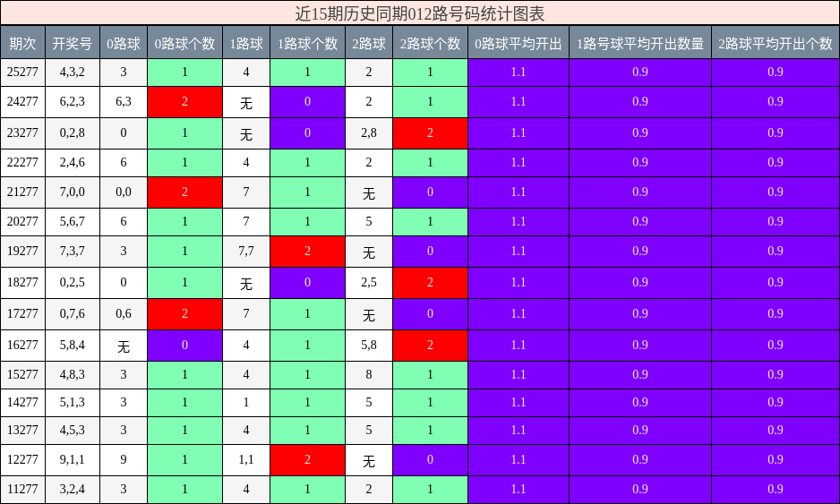The image size is (840, 504).
Task: Click the 无 cell under 1路球 in row 24277
Action: click(x=246, y=102)
